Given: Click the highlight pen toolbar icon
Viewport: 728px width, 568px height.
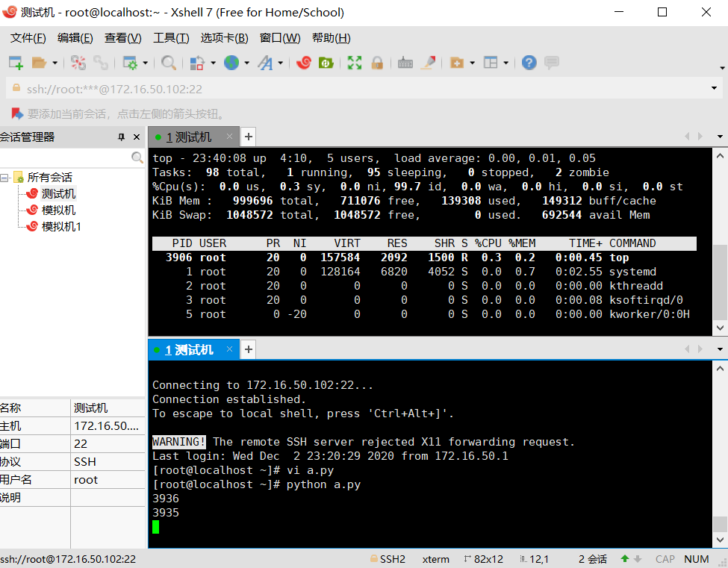Looking at the screenshot, I should pos(428,63).
